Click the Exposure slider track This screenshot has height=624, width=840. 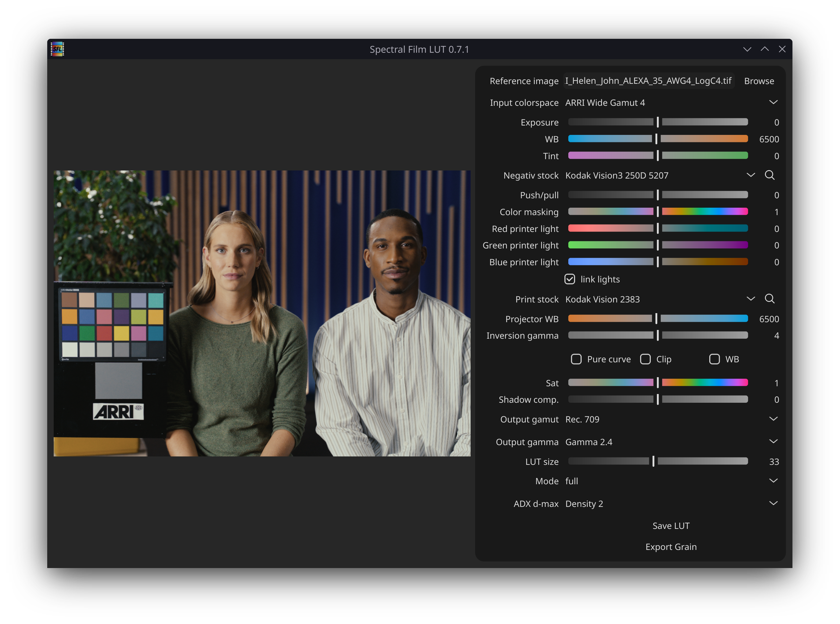click(658, 122)
